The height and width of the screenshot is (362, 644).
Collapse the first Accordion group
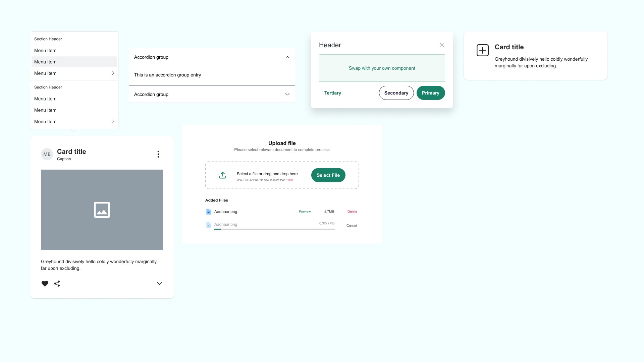(x=287, y=57)
